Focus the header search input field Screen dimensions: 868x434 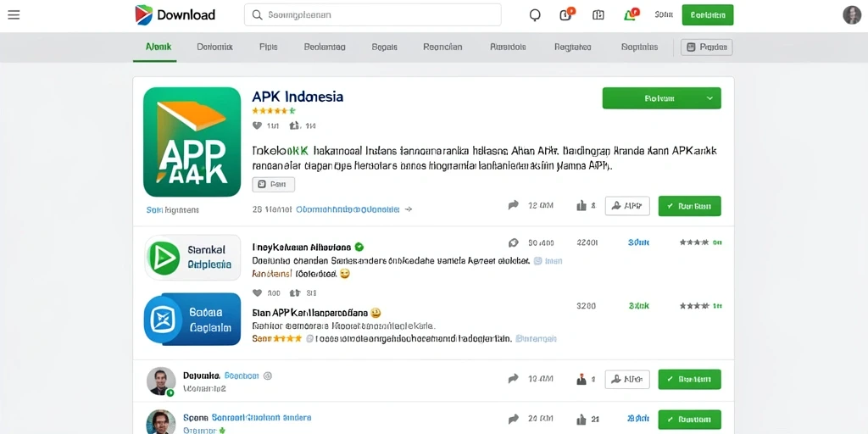pos(373,15)
